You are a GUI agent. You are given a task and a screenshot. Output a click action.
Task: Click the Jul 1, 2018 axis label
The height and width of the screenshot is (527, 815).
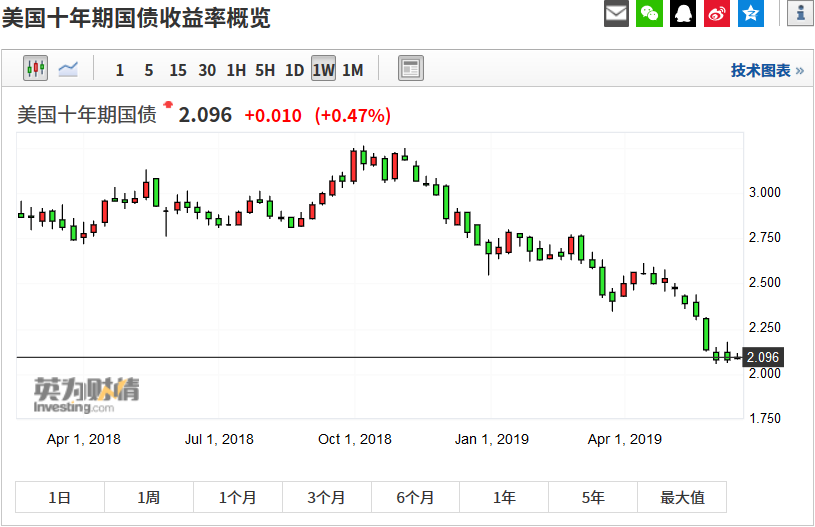pos(219,439)
